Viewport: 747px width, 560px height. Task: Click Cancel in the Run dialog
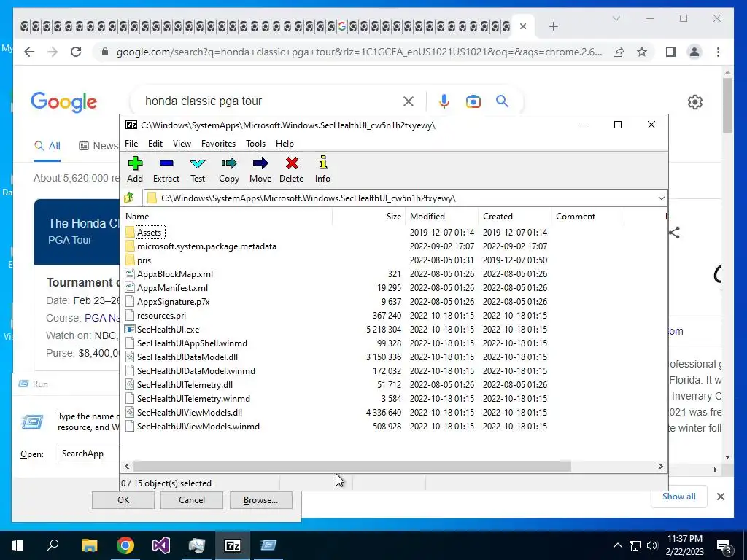[x=192, y=500]
